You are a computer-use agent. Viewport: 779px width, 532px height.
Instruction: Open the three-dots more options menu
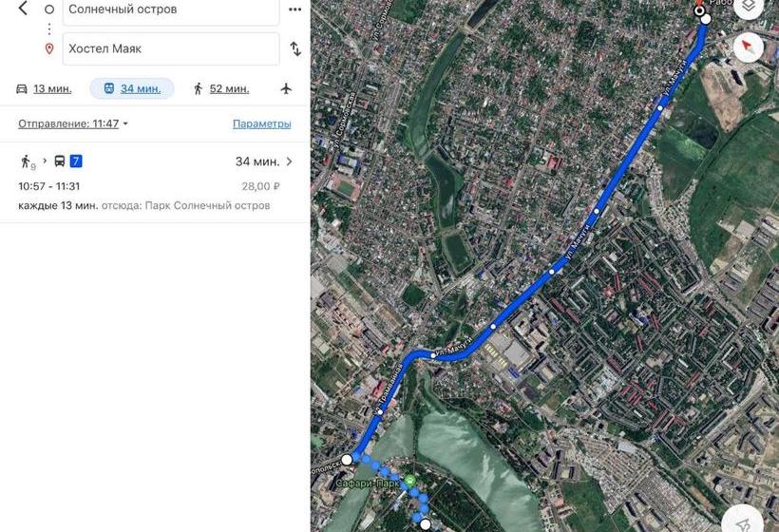(295, 9)
